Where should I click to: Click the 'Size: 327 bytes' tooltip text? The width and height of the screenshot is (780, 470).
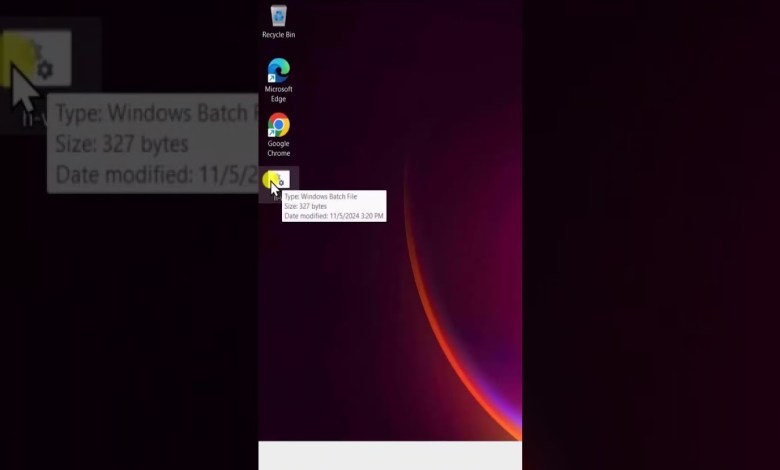(x=305, y=206)
